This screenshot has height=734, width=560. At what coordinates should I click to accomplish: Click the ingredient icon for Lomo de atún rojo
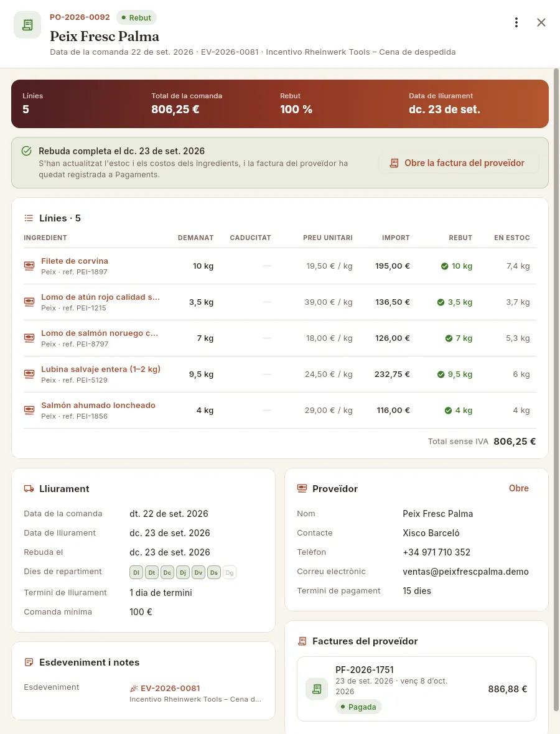coord(29,302)
